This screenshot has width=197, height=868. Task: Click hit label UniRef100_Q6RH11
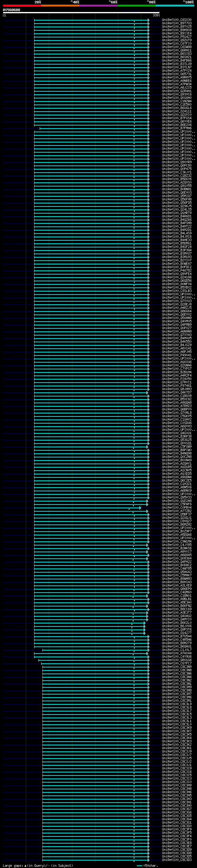click(177, 50)
